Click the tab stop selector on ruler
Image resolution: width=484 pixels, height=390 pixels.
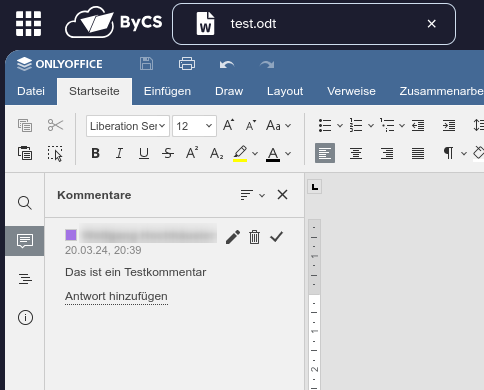[x=315, y=187]
